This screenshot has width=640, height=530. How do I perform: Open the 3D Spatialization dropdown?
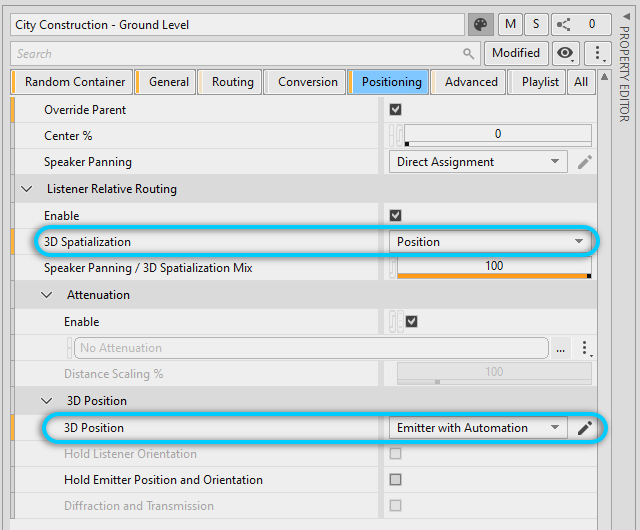pyautogui.click(x=490, y=241)
